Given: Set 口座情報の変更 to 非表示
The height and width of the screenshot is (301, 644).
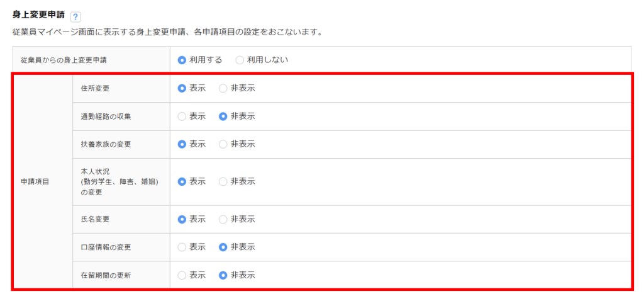Looking at the screenshot, I should tap(223, 247).
